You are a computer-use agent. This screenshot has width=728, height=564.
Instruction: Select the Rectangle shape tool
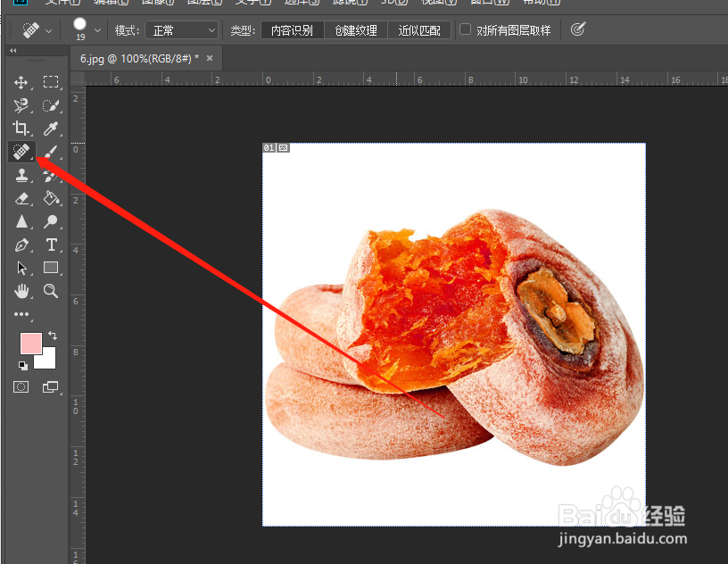pos(51,268)
